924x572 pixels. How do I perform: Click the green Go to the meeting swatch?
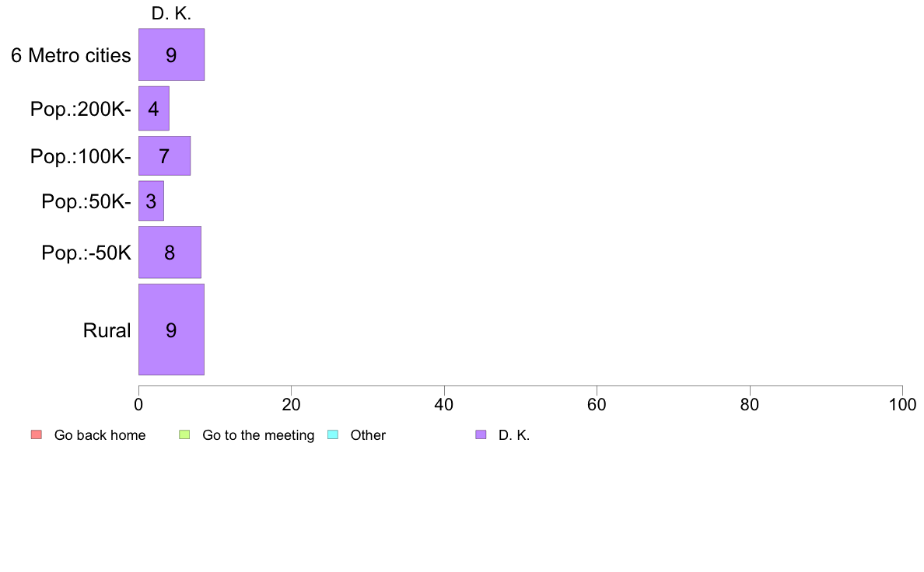click(184, 434)
